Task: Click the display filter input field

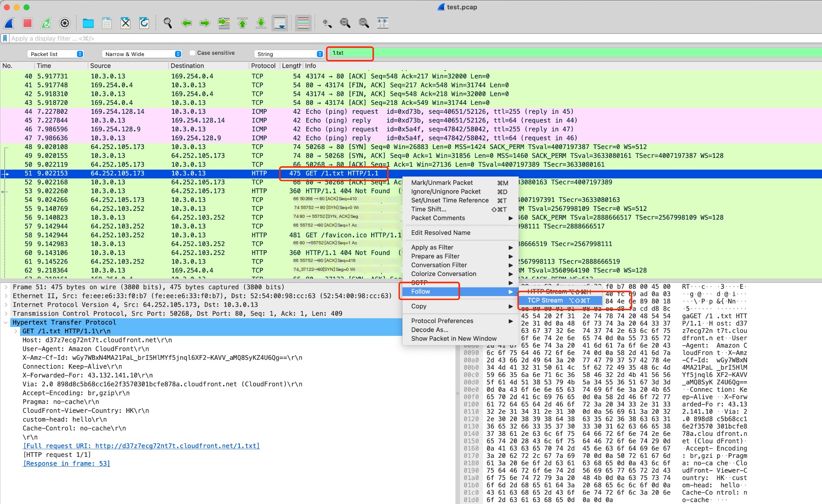Action: [x=414, y=39]
